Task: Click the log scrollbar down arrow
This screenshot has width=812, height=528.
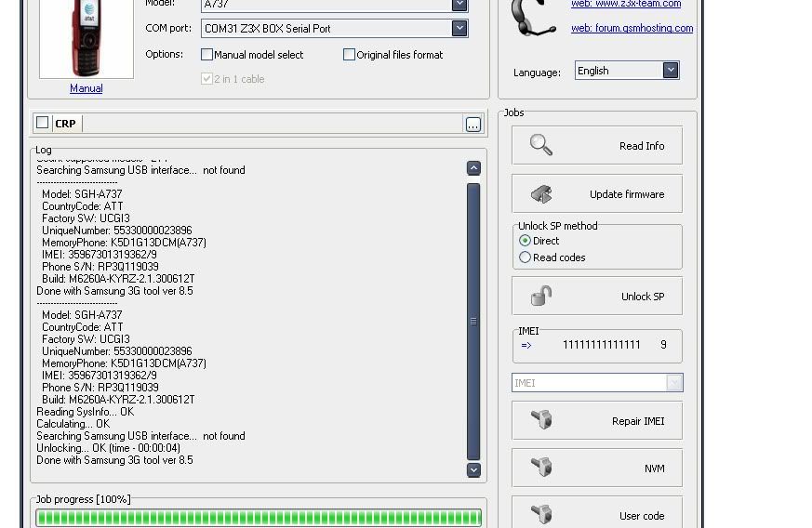Action: coord(473,470)
